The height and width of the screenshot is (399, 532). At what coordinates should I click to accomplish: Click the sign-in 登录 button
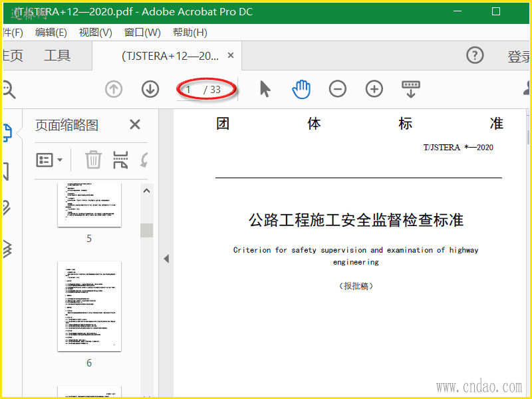518,57
